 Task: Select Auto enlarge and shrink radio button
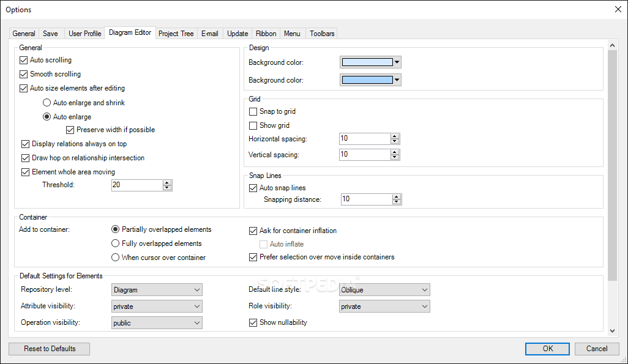click(47, 103)
